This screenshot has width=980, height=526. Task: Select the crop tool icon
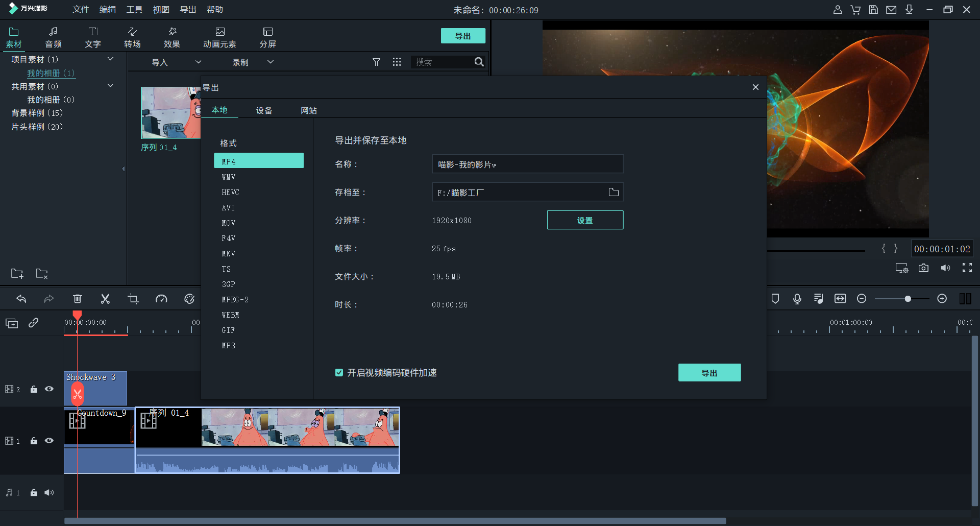click(133, 299)
